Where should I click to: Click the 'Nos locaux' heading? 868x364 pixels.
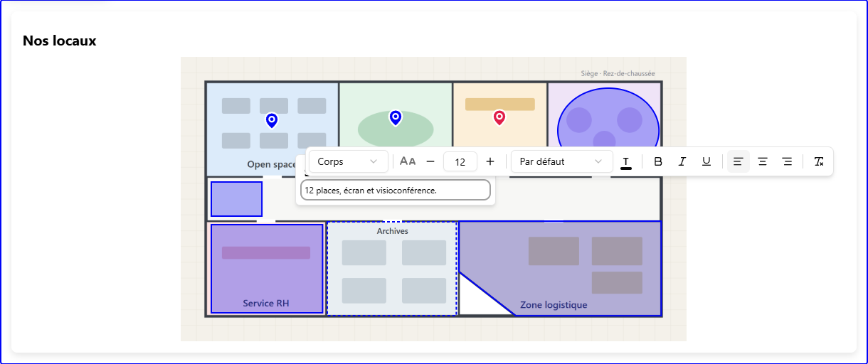60,41
